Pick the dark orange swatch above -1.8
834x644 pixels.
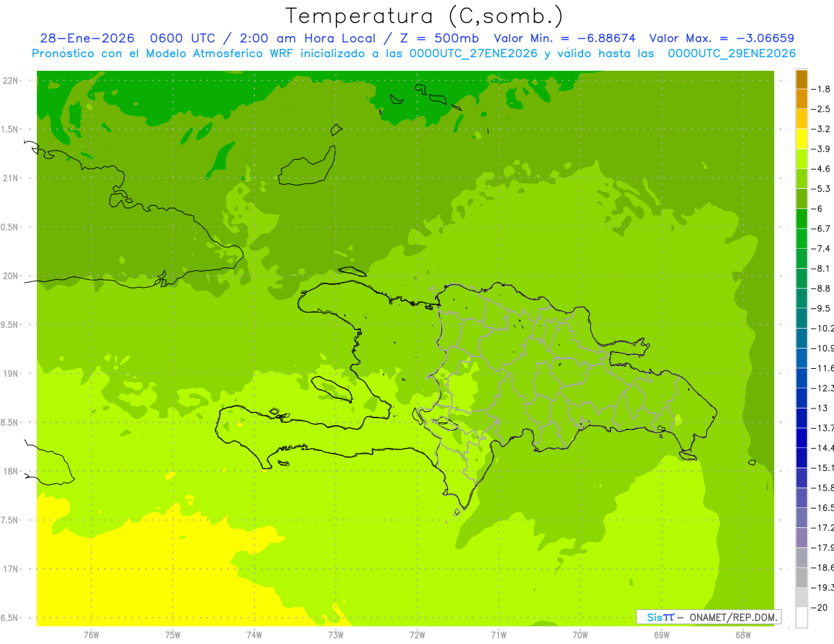click(x=801, y=79)
